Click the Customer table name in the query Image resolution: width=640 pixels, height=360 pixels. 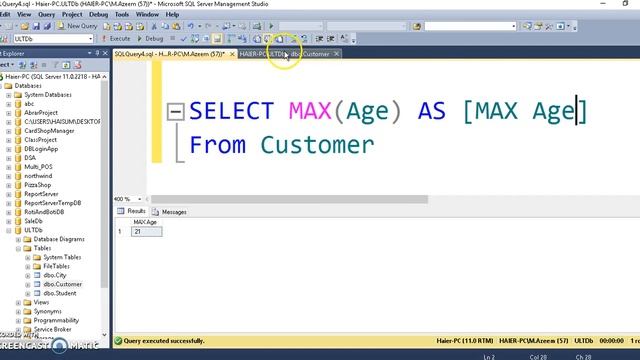tap(317, 145)
